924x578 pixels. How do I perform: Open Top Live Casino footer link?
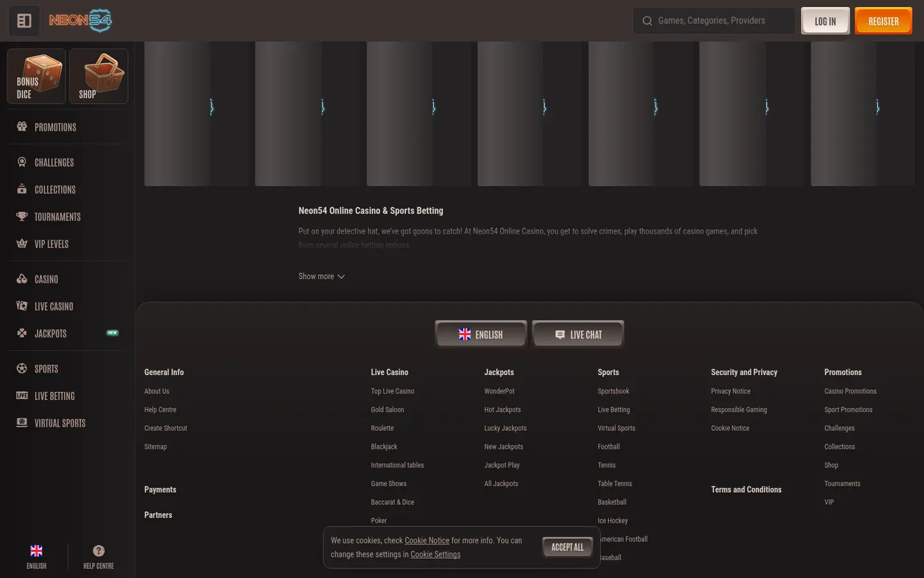point(393,391)
